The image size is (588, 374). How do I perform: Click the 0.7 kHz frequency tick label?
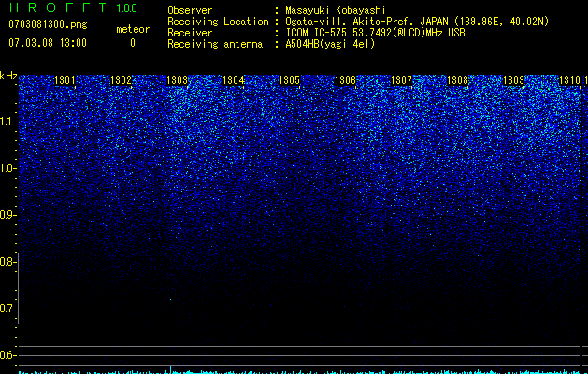7,309
